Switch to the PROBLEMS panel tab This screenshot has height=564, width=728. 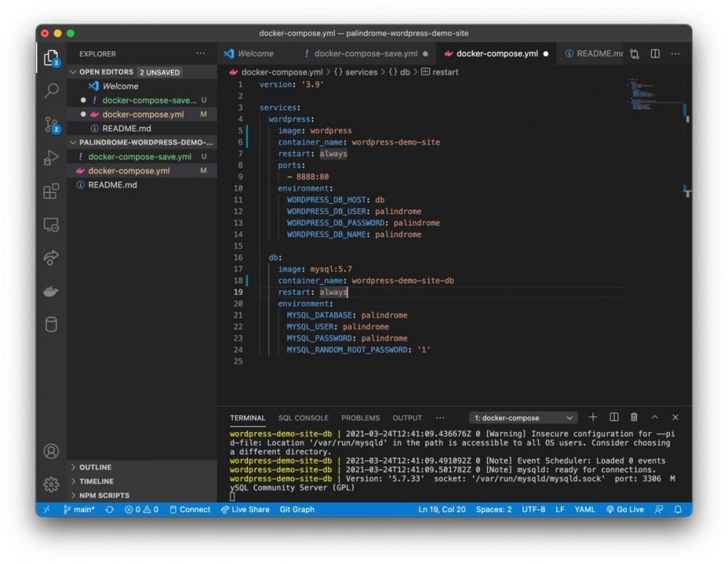coord(360,418)
